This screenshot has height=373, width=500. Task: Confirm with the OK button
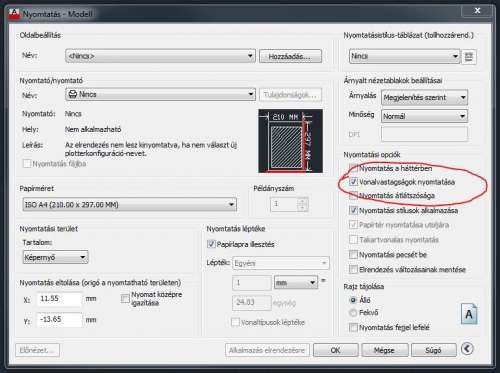tap(336, 350)
